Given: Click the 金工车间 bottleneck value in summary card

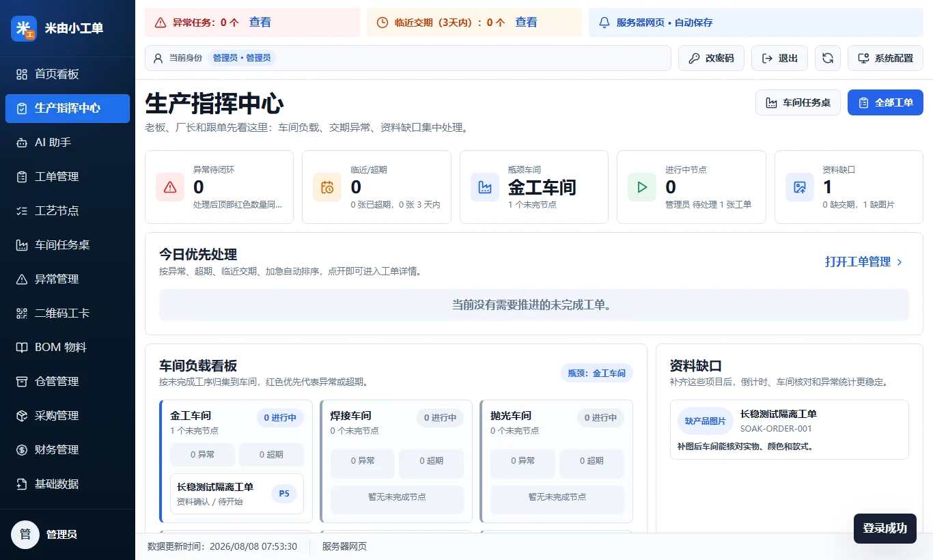Looking at the screenshot, I should (x=542, y=187).
